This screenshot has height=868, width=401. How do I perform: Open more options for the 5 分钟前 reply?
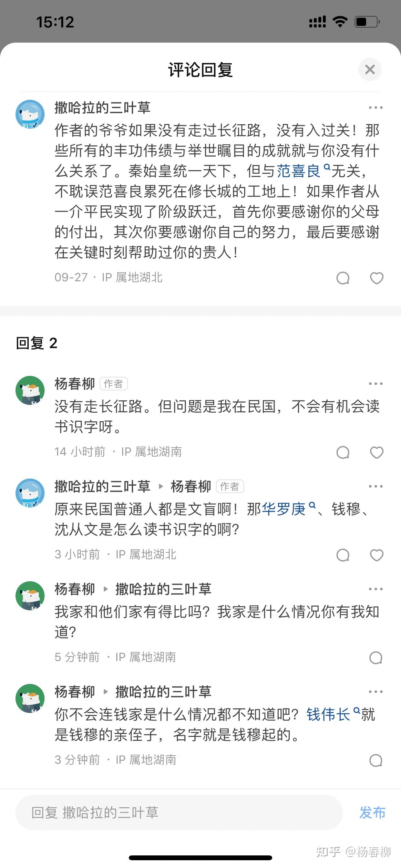click(375, 589)
